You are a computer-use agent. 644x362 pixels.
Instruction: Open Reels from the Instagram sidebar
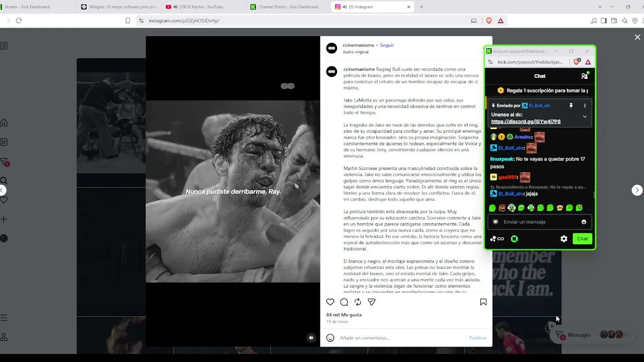click(x=4, y=142)
